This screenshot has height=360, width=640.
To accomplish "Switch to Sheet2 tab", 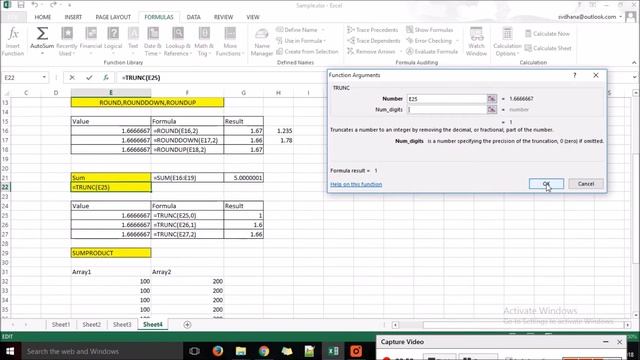I will (x=91, y=324).
